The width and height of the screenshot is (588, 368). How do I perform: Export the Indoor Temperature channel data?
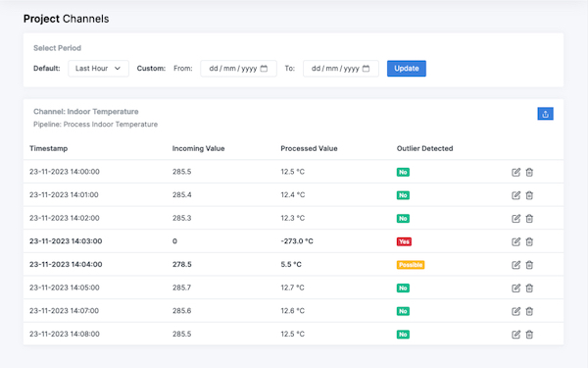(x=545, y=114)
